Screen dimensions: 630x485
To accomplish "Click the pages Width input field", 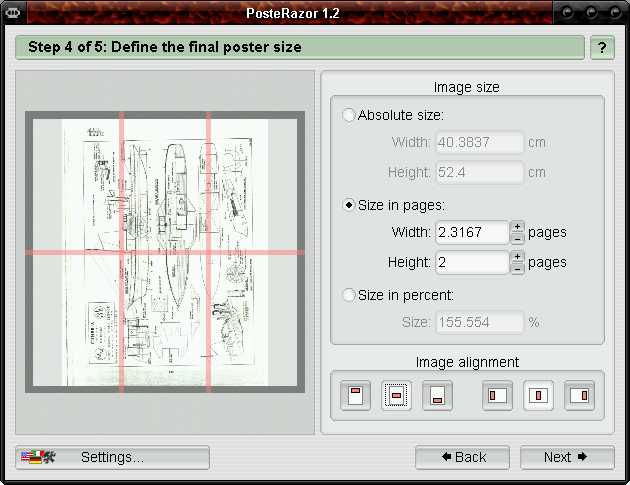I will [471, 232].
